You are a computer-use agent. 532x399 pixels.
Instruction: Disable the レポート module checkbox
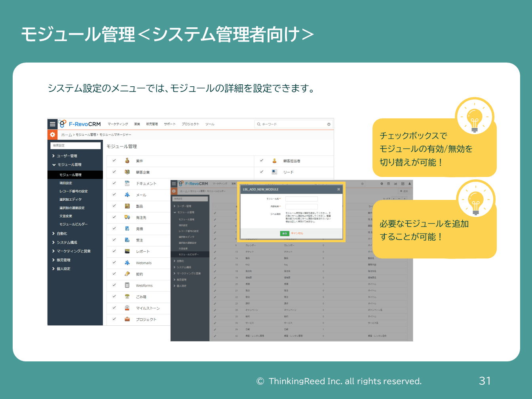pos(114,251)
